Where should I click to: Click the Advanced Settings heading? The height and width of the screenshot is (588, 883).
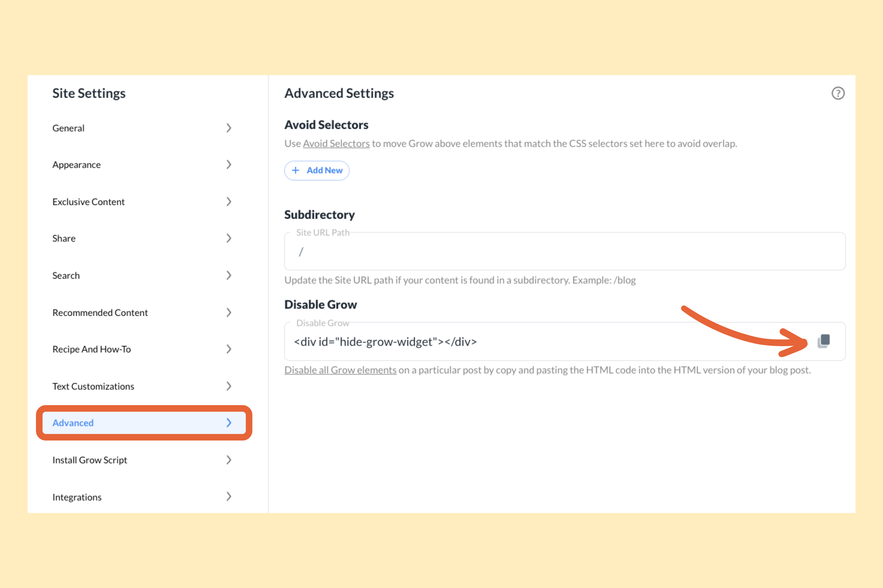[x=339, y=93]
